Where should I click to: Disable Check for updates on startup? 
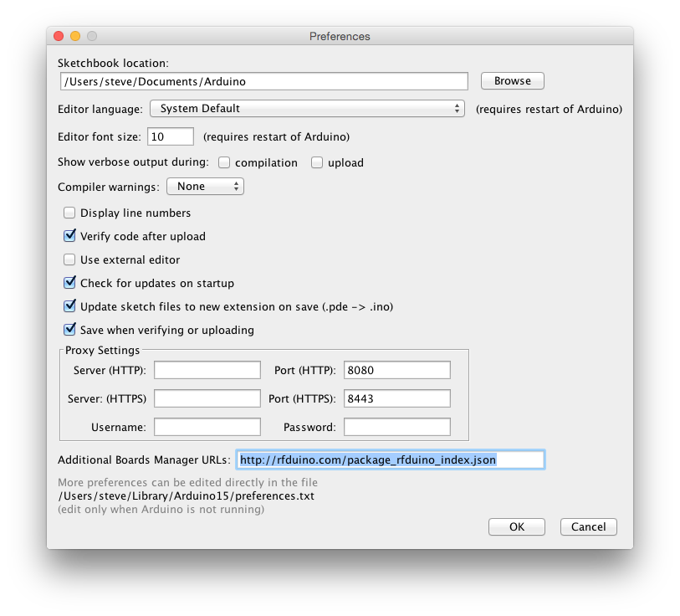pyautogui.click(x=70, y=284)
